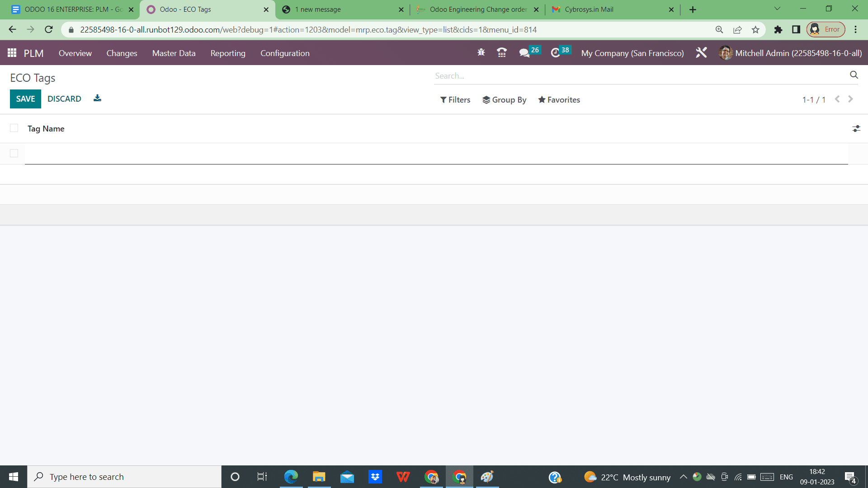Open weather widget 22°C Mostly sunny
868x488 pixels.
coord(627,477)
